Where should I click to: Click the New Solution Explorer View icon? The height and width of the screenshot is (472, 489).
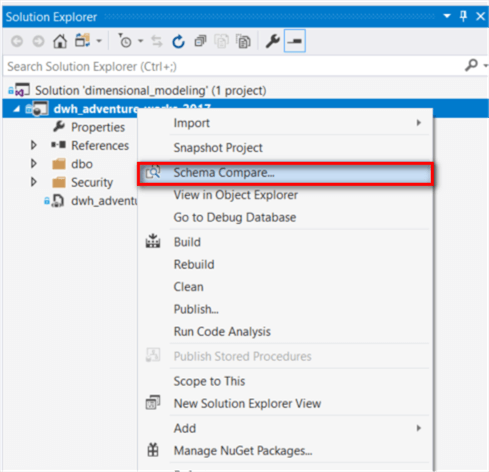tap(153, 402)
